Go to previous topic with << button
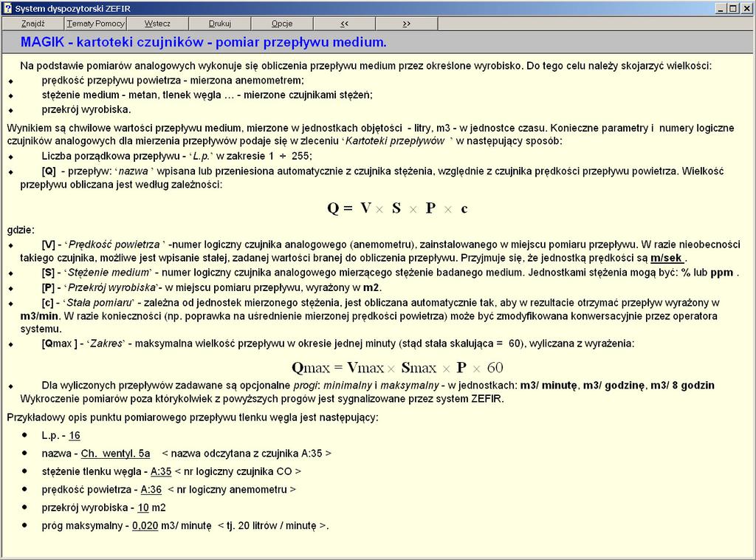The width and height of the screenshot is (756, 560). point(344,24)
